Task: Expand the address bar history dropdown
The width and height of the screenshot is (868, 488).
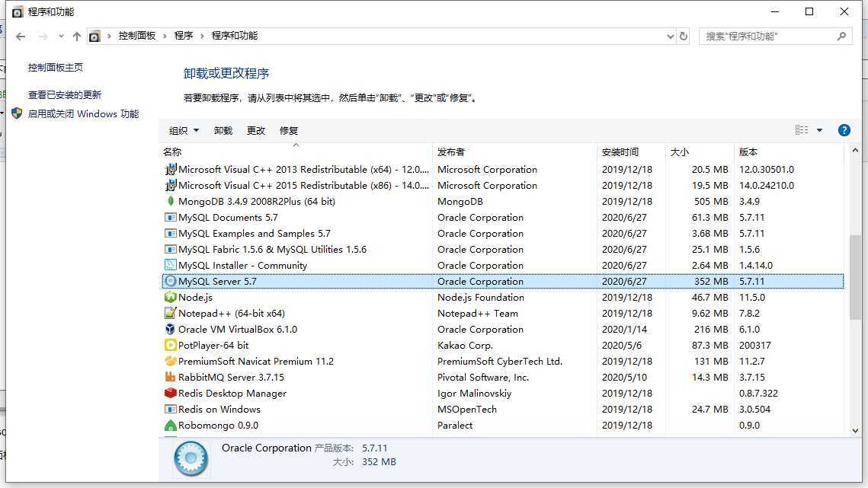Action: tap(671, 37)
